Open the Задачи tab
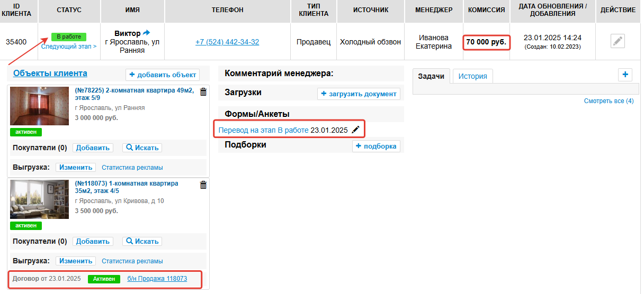Viewport: 644px width, 294px height. point(431,76)
